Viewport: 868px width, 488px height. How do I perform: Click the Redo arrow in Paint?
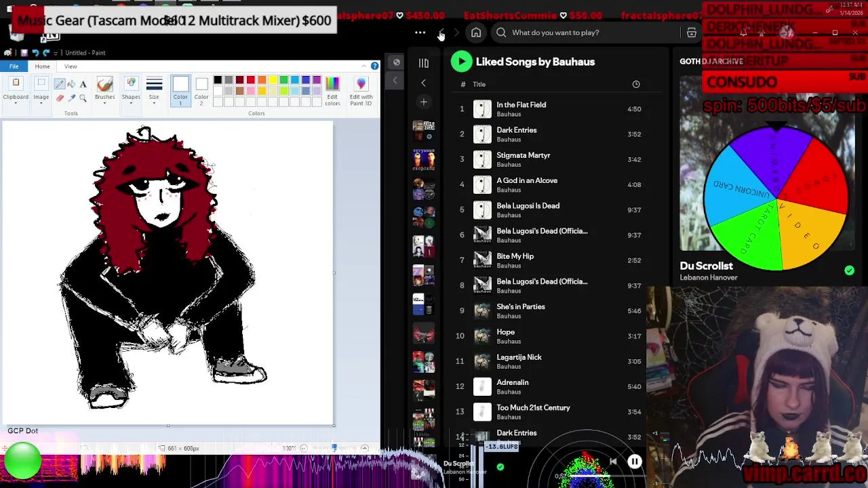[46, 52]
